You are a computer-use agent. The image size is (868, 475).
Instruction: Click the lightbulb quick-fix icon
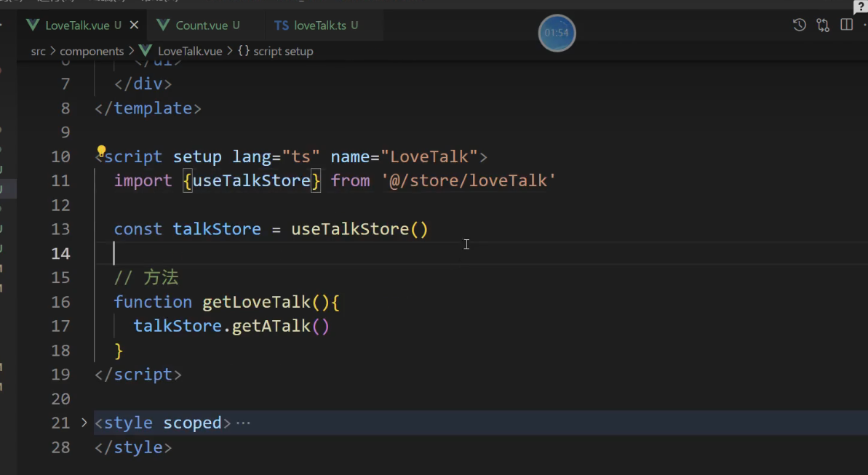click(101, 151)
